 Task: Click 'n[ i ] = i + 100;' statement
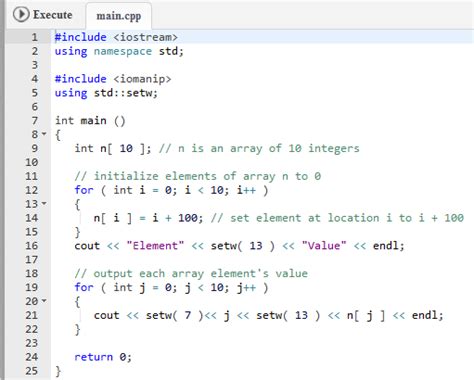148,218
